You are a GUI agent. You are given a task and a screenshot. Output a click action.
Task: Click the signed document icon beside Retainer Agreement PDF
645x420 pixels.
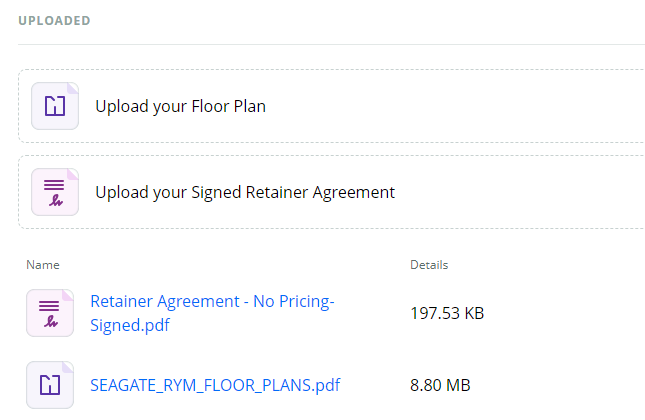[x=50, y=313]
